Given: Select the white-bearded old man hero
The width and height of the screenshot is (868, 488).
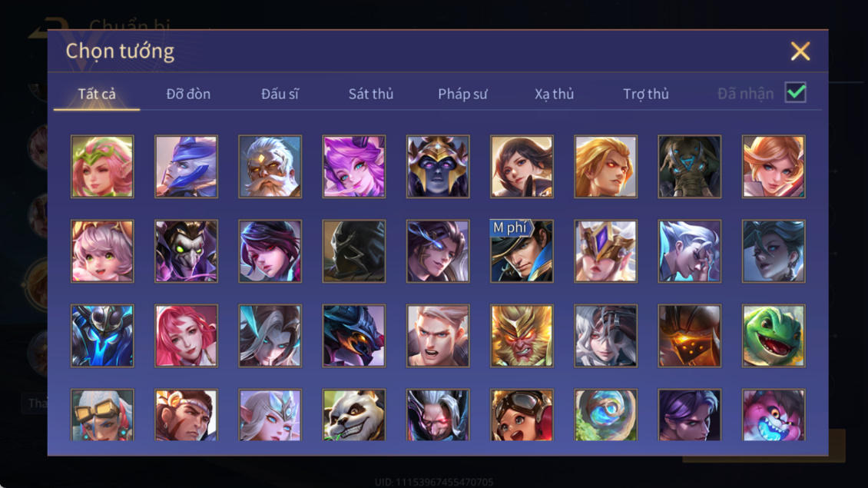Looking at the screenshot, I should [x=270, y=167].
